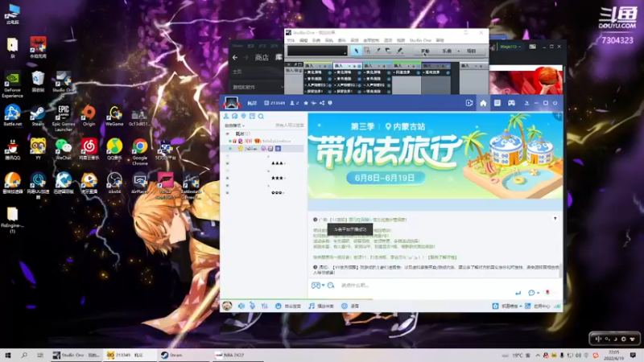This screenshot has width=644, height=362.
Task: Click the text format icon beside chat input
Action: tap(331, 286)
